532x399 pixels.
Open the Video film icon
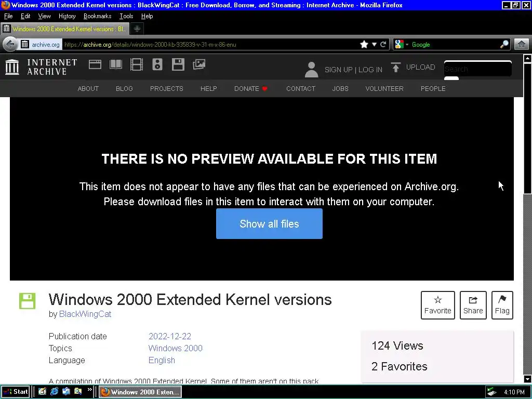[137, 64]
